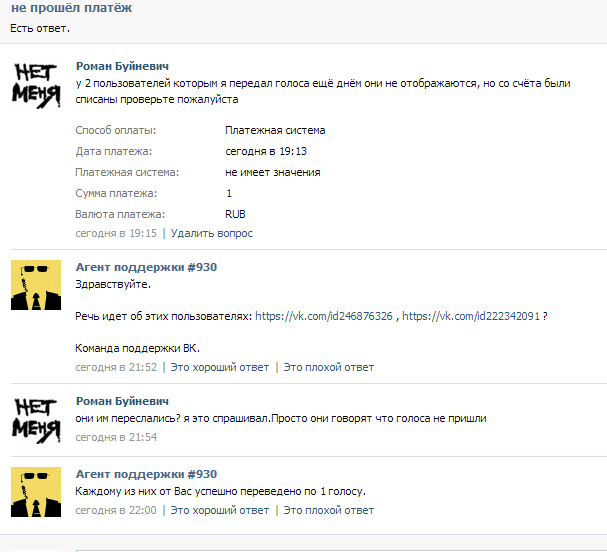Select signature 'Команда поддержки ВК.'

(137, 348)
